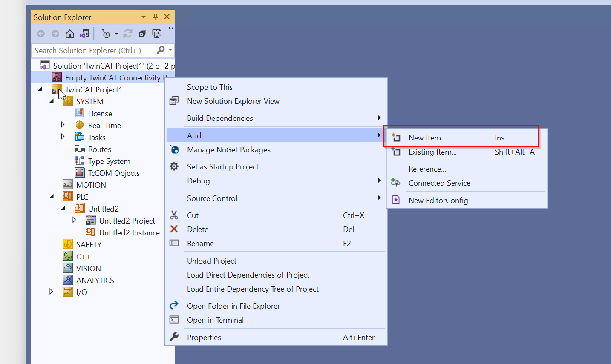Open the Pending Changes Filter dropdown arrow
Image resolution: width=611 pixels, height=364 pixels.
click(x=116, y=34)
